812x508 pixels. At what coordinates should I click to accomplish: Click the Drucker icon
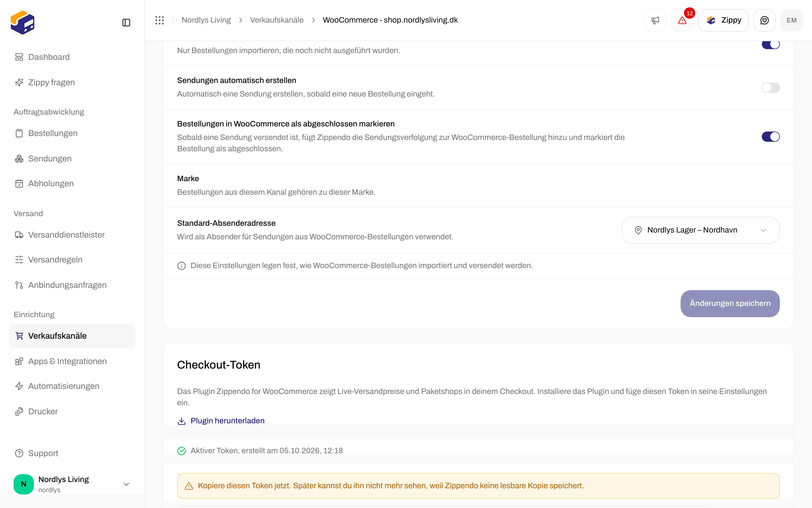pyautogui.click(x=19, y=411)
